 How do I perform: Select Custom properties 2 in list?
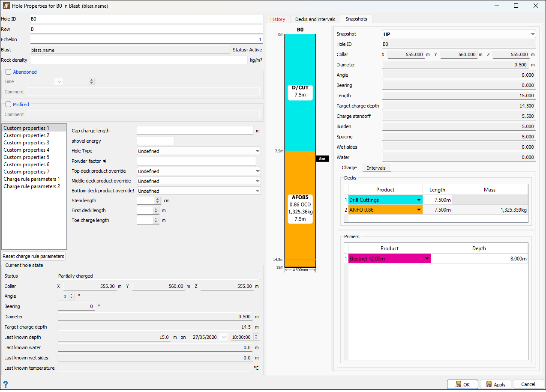34,135
